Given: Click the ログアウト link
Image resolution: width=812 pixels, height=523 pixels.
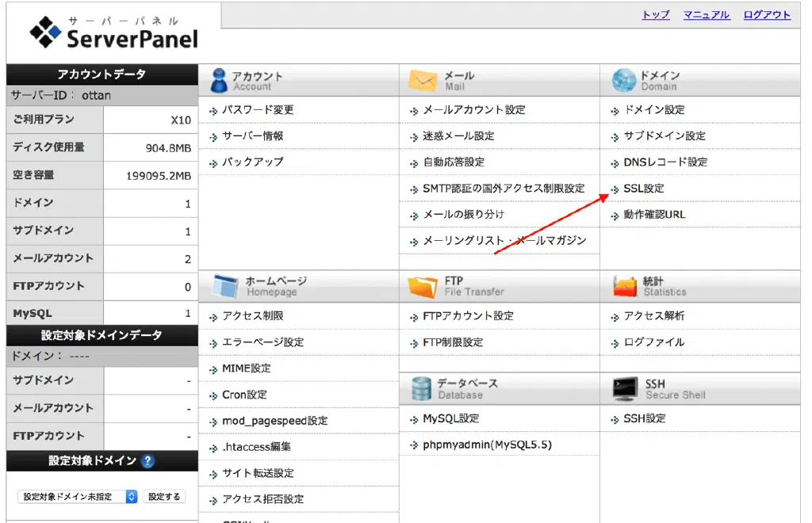Looking at the screenshot, I should 767,15.
